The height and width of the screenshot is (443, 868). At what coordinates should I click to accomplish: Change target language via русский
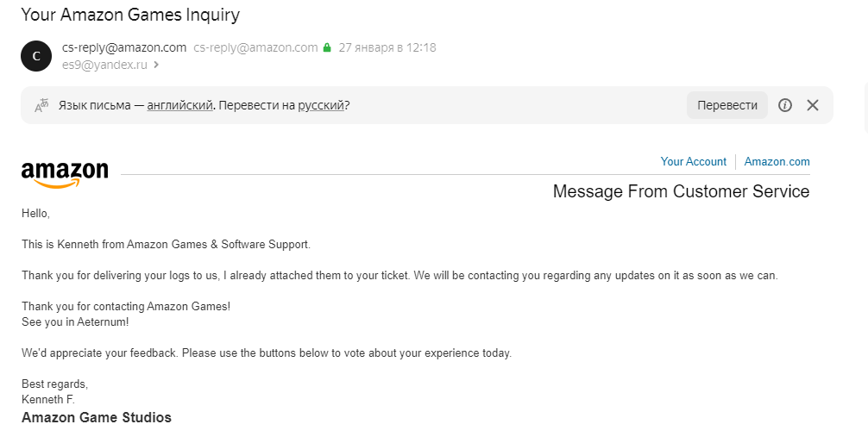321,105
